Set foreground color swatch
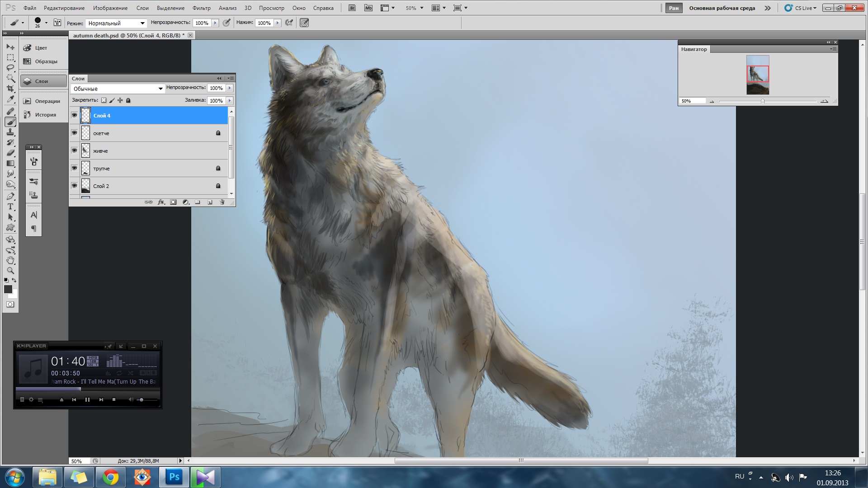Viewport: 868px width, 488px height. [8, 289]
